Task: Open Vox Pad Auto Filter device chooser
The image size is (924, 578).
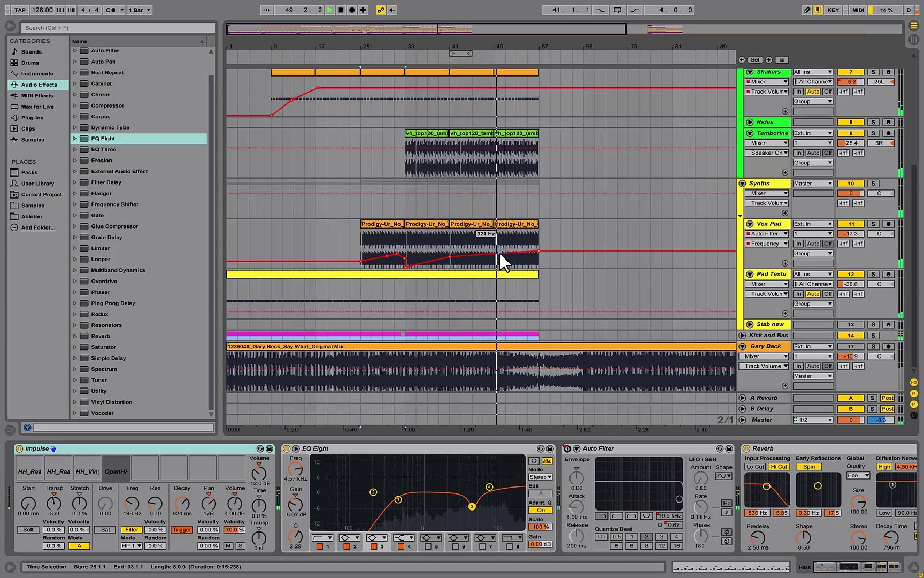Action: click(767, 234)
